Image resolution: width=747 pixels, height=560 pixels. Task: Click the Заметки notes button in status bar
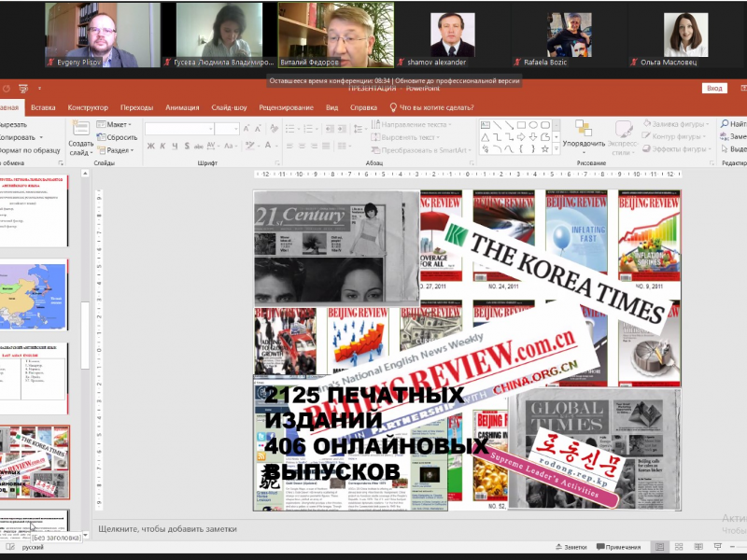[570, 547]
